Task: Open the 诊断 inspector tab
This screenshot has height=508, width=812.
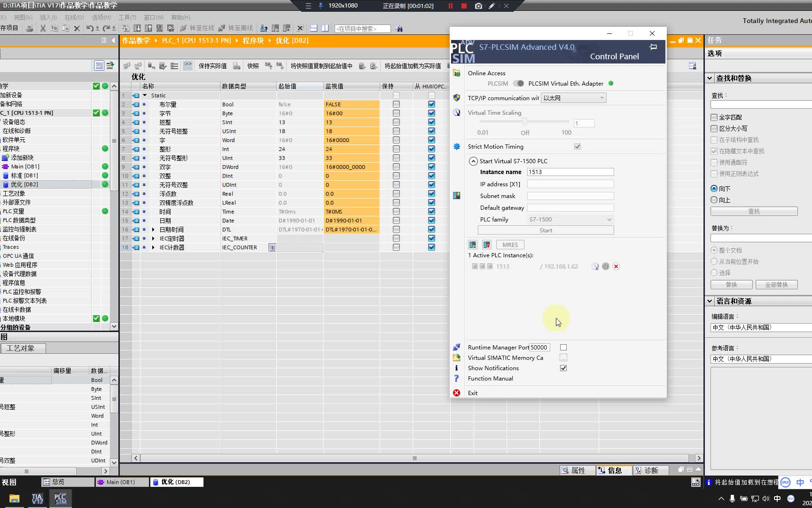Action: [651, 470]
